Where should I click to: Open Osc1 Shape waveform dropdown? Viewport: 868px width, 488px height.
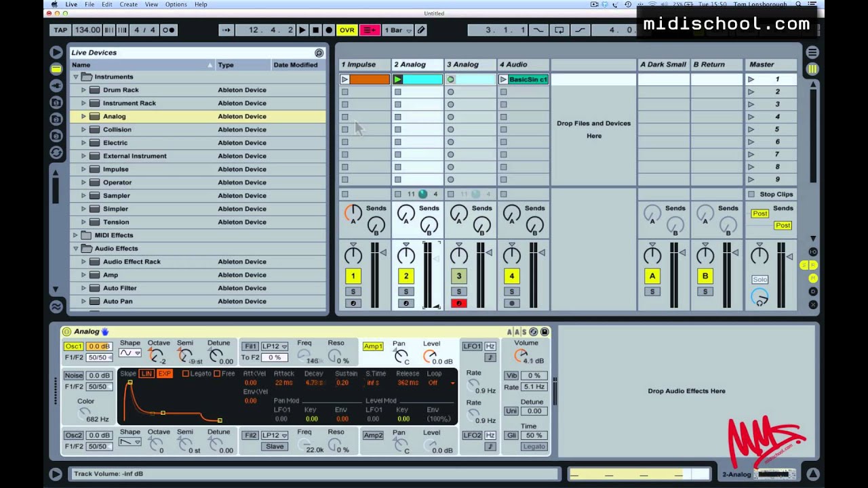tap(130, 353)
